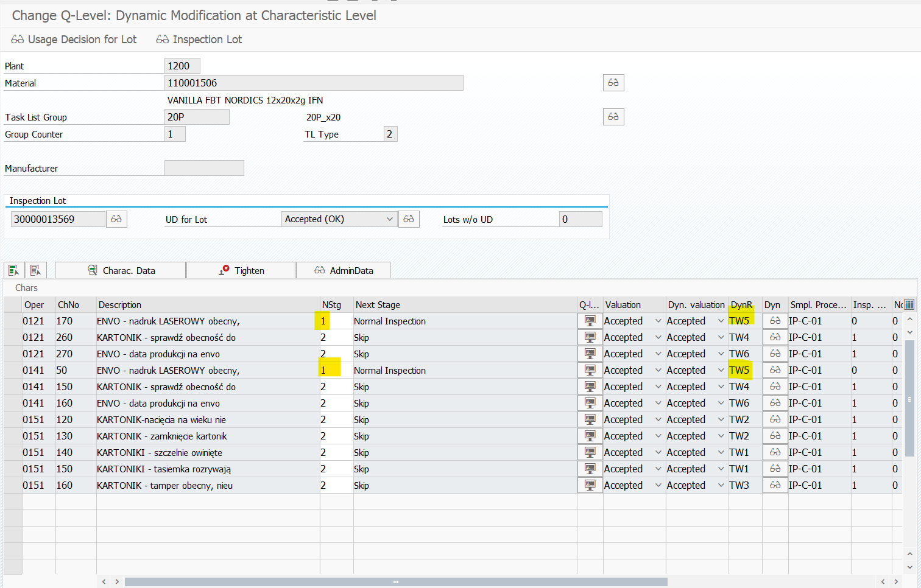Click the glasses icon right of the UD for Lot dropdown

(409, 219)
